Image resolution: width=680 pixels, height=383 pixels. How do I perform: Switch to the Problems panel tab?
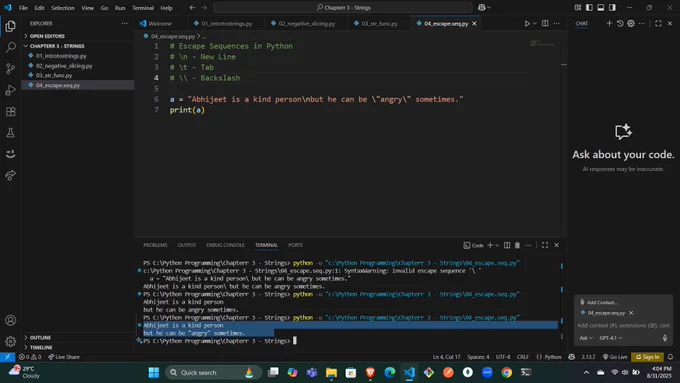155,245
